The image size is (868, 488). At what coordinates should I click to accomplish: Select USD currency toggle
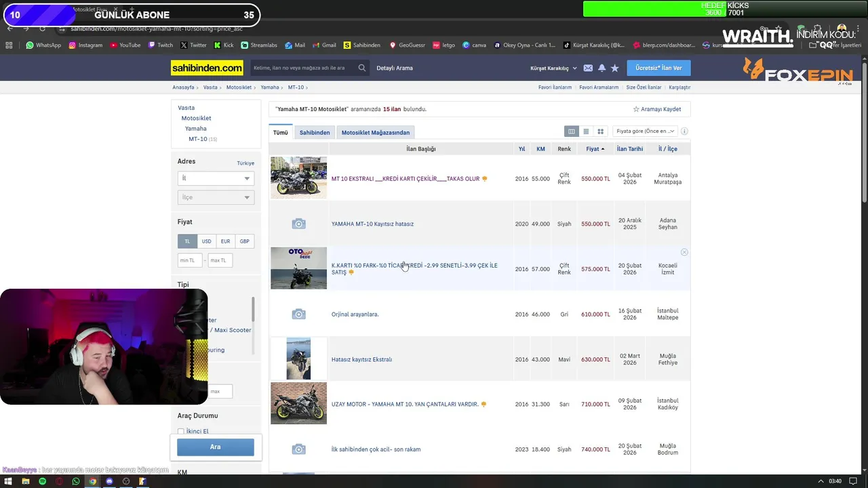[x=206, y=241]
